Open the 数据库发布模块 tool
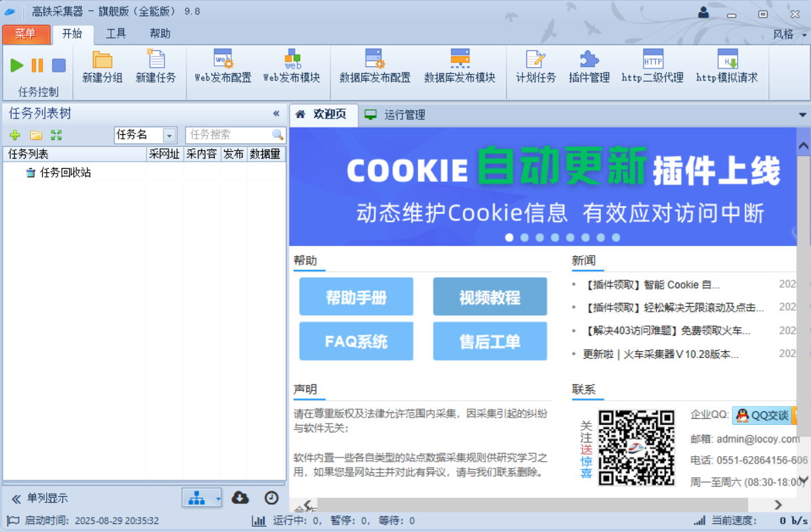The height and width of the screenshot is (532, 811). (459, 67)
